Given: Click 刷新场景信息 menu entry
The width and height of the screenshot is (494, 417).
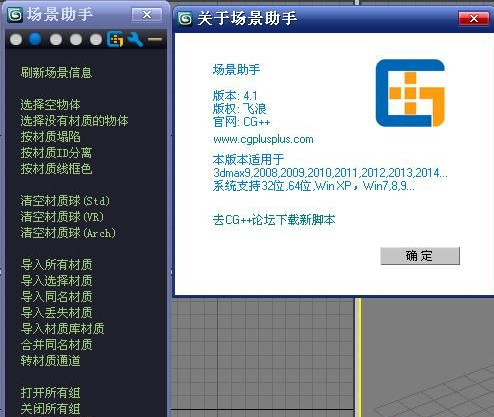Looking at the screenshot, I should pyautogui.click(x=56, y=72).
